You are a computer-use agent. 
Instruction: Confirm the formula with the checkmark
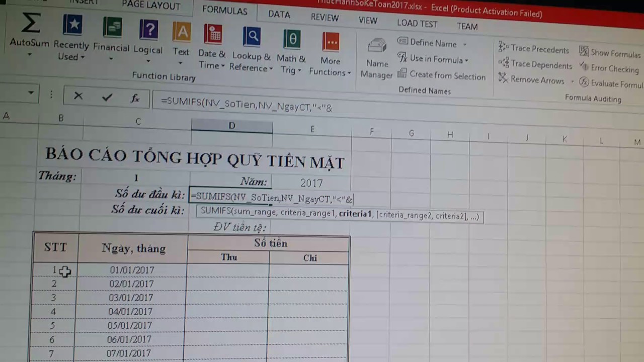coord(107,97)
